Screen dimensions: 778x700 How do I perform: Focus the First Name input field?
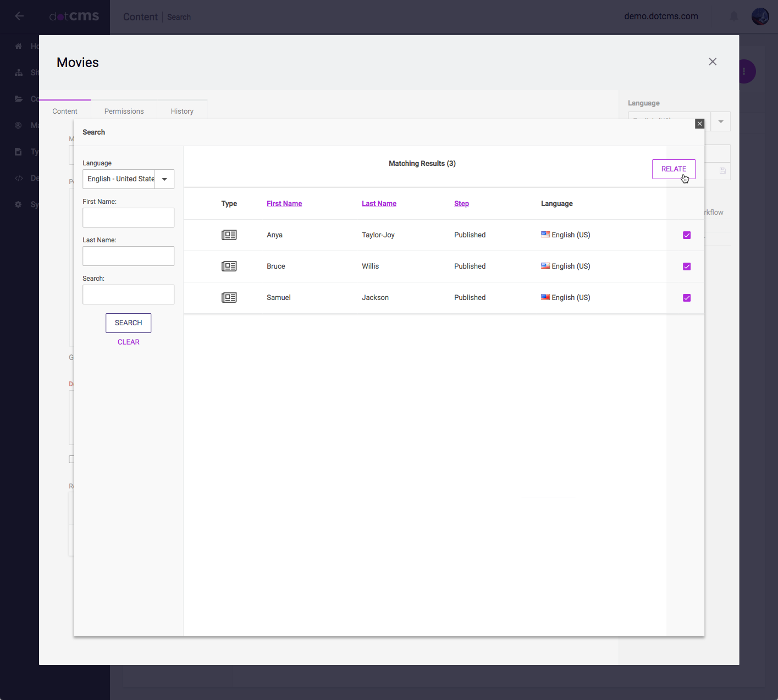click(128, 218)
